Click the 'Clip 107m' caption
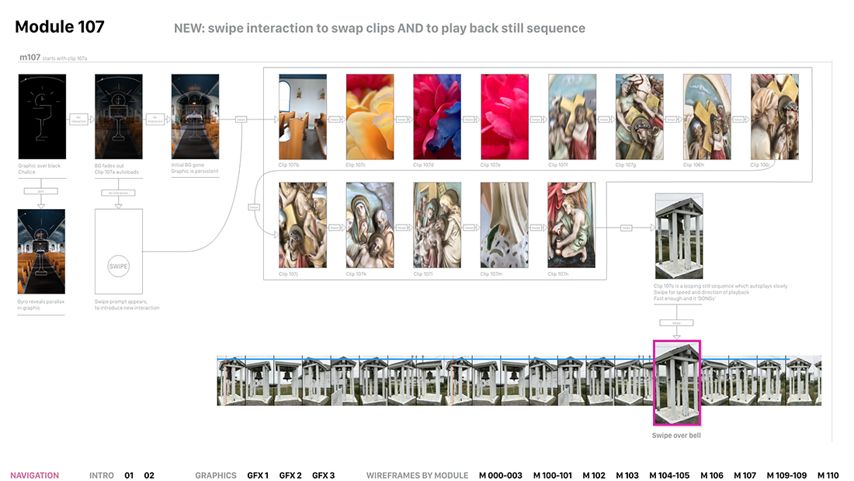 coord(491,274)
